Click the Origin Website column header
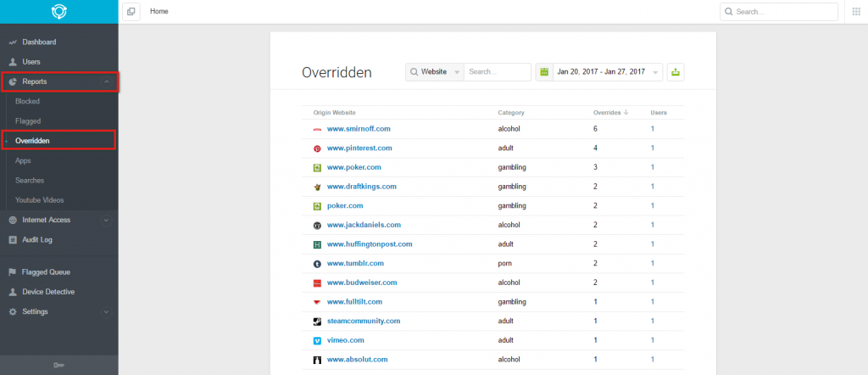 point(334,113)
